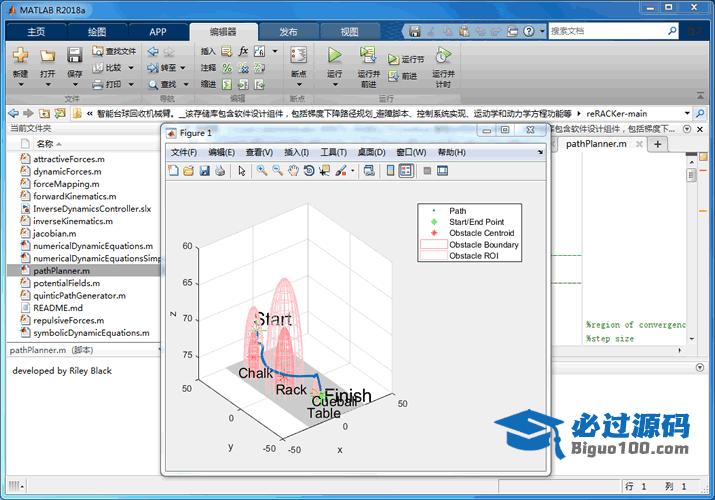Viewport: 715px width, 500px height.
Task: Click the Zoom Out tool in Figure 1 toolbar
Action: pos(277,171)
